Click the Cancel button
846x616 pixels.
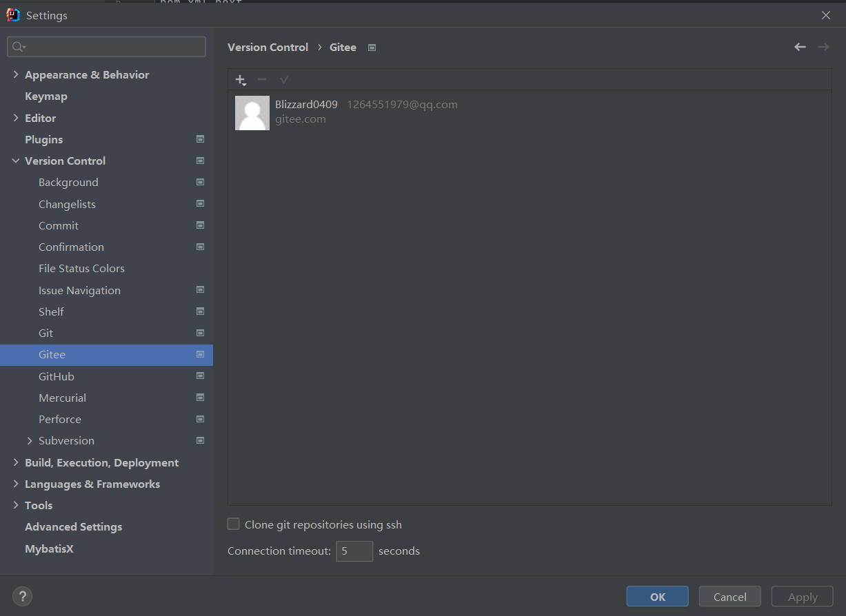point(730,597)
